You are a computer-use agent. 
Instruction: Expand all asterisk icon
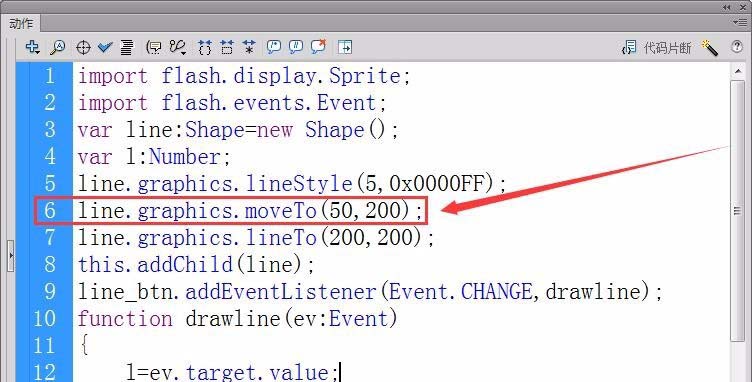[249, 47]
